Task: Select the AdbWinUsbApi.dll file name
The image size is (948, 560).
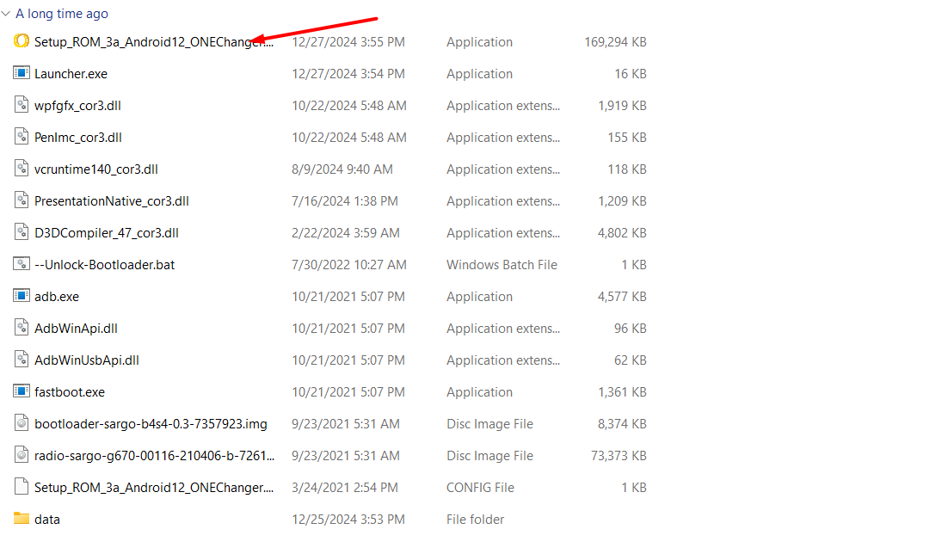Action: coord(87,360)
